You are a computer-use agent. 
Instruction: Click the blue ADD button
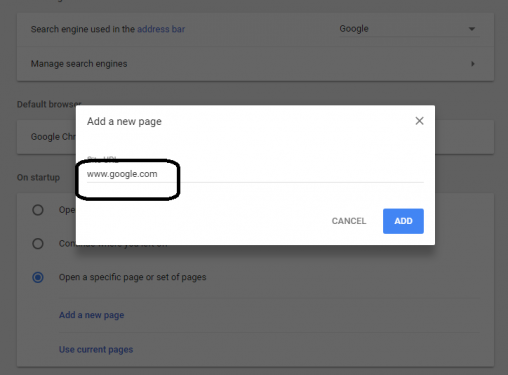[403, 221]
